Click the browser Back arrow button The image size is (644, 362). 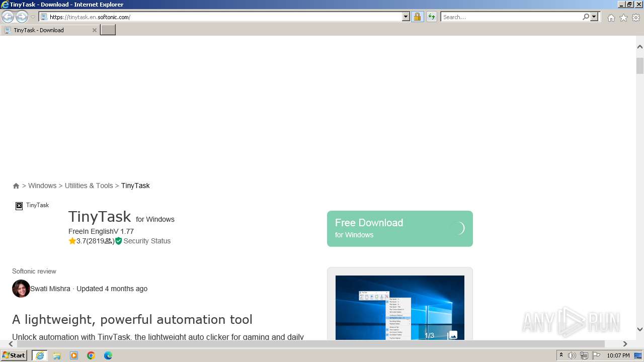click(x=8, y=17)
